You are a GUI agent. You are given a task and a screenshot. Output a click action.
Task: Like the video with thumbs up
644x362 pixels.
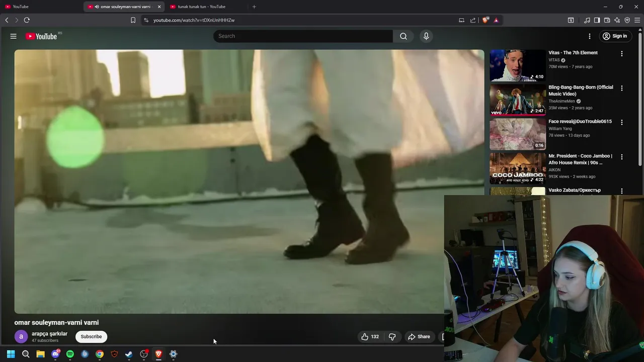tap(370, 337)
